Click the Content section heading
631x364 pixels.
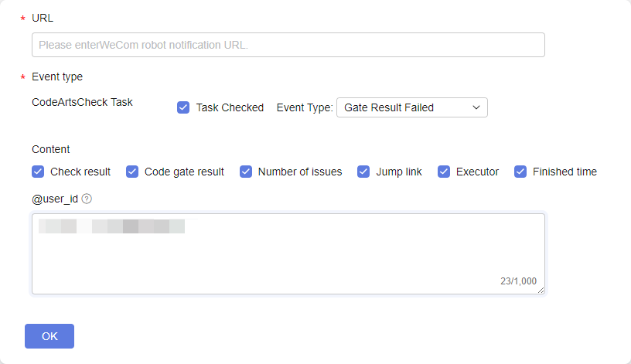(51, 149)
